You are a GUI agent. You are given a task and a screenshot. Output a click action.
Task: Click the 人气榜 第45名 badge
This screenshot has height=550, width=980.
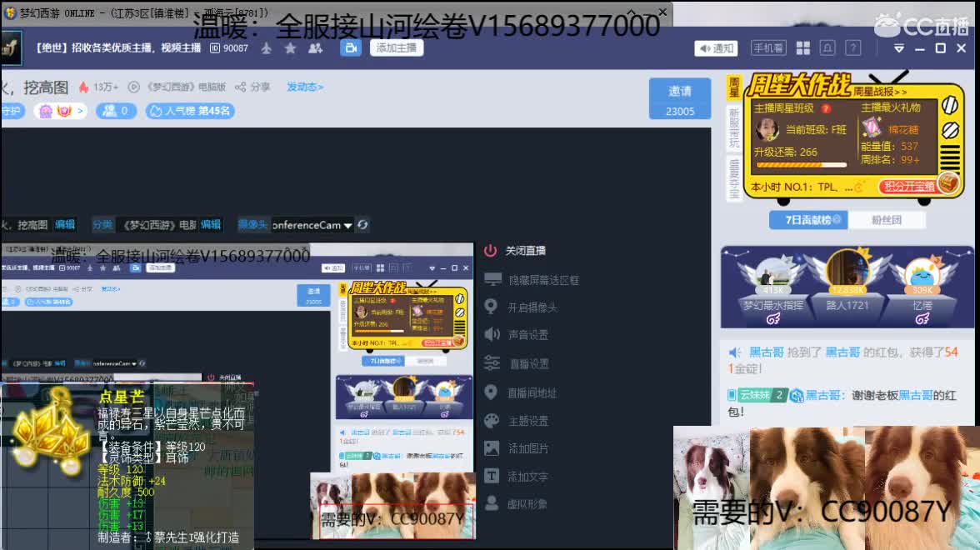coord(189,112)
